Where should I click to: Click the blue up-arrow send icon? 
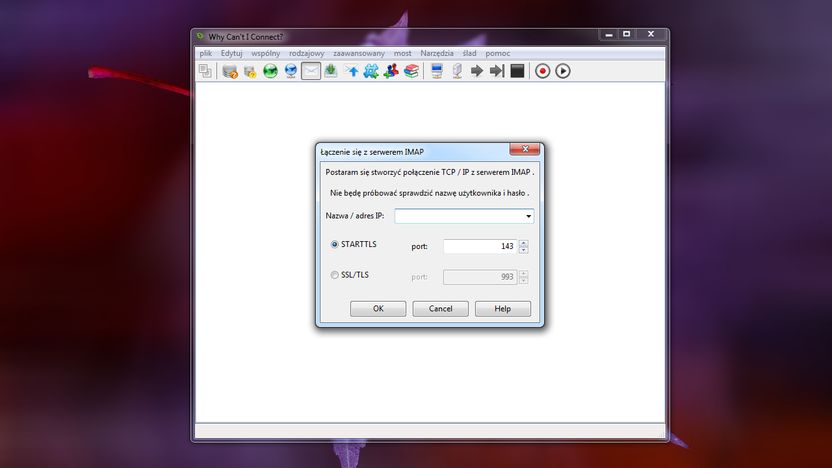[x=351, y=71]
